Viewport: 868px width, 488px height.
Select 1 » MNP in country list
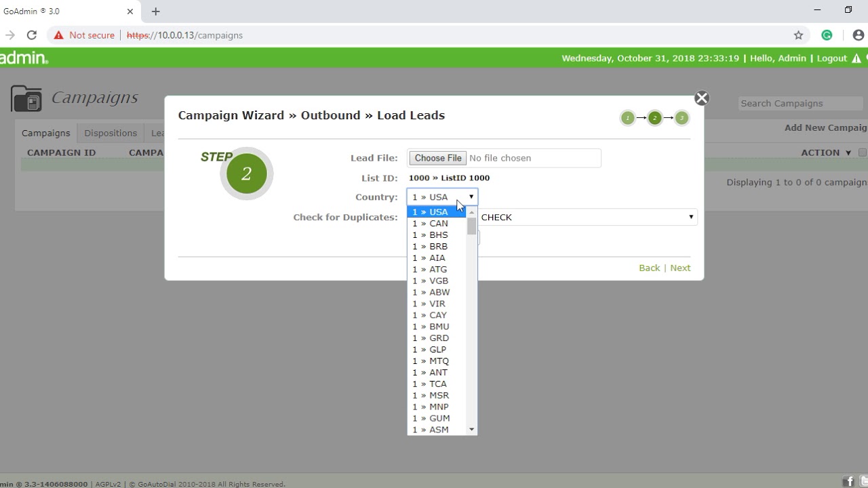[x=437, y=407]
